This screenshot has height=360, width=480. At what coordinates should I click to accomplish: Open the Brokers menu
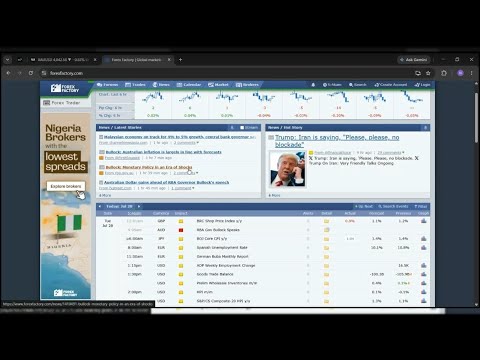pos(247,85)
